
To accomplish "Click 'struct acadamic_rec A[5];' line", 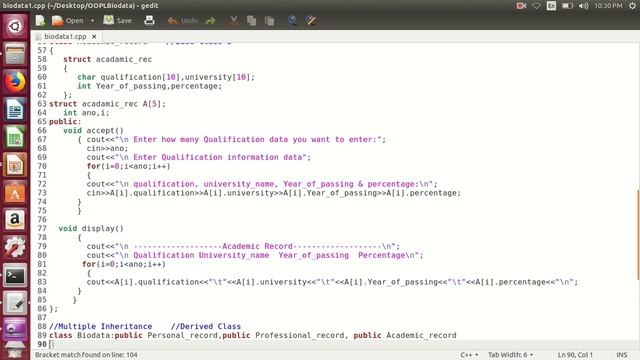I will click(107, 104).
